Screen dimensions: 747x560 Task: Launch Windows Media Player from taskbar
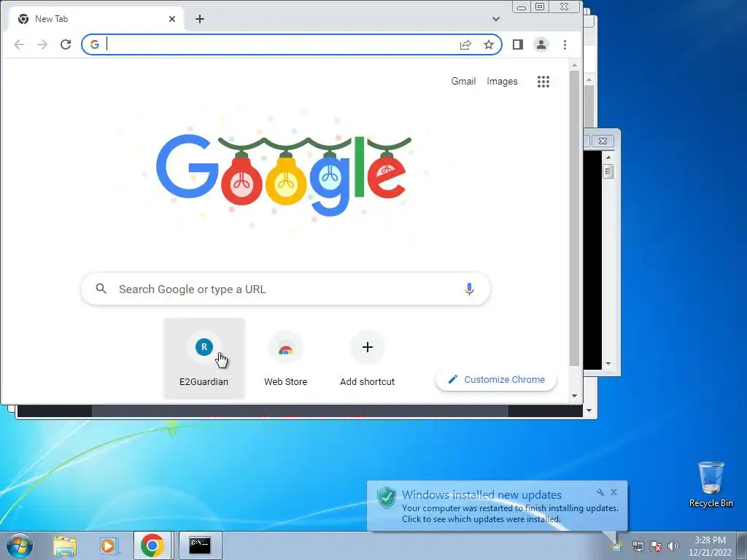click(x=108, y=545)
